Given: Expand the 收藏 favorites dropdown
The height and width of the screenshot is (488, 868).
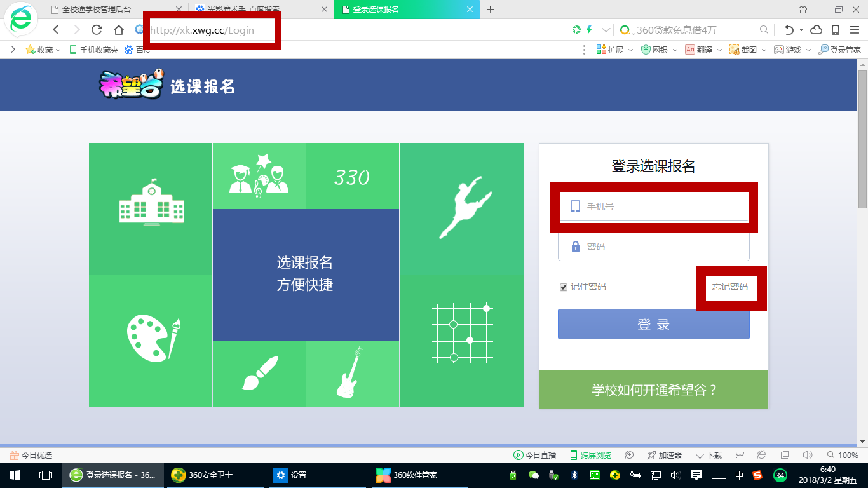Looking at the screenshot, I should point(43,50).
